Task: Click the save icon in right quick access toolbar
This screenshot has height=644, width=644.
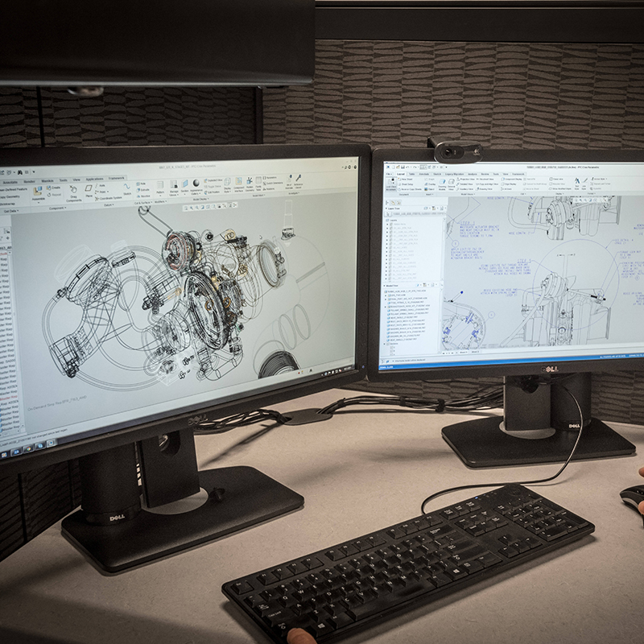Action: pyautogui.click(x=403, y=167)
